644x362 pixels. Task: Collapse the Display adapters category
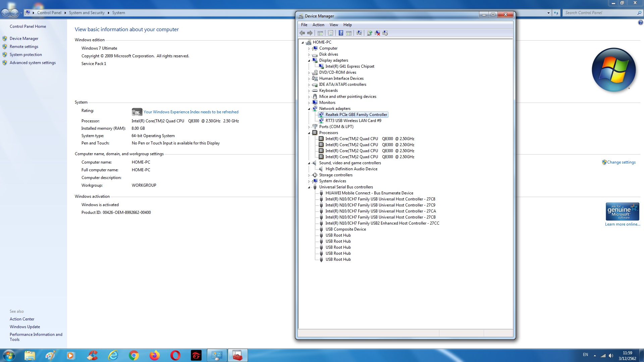(309, 61)
